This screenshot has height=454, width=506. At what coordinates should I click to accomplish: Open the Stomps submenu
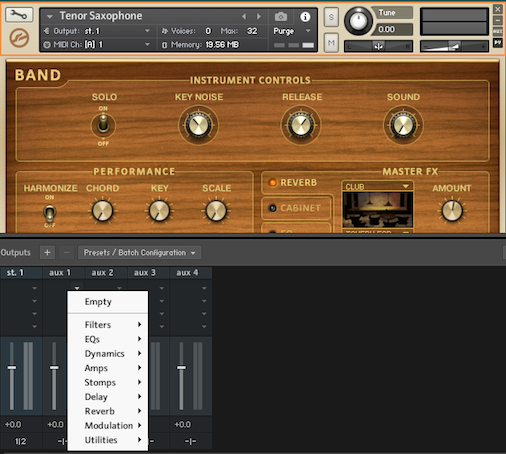pos(108,382)
